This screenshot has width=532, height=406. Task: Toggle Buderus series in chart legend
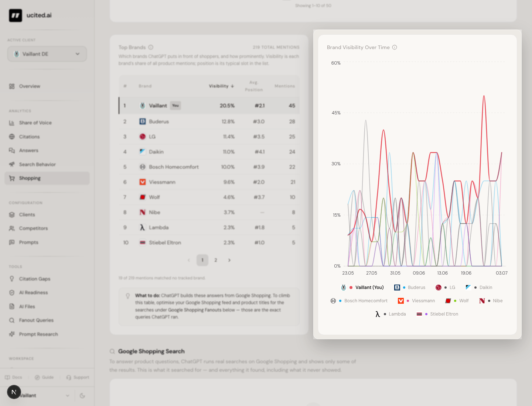coord(410,288)
